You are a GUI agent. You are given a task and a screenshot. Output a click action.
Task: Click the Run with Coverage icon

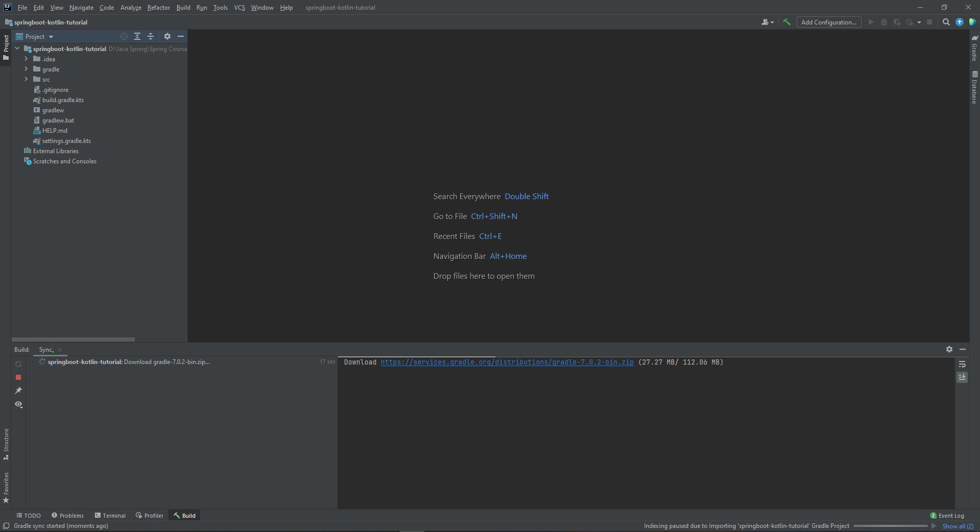897,22
